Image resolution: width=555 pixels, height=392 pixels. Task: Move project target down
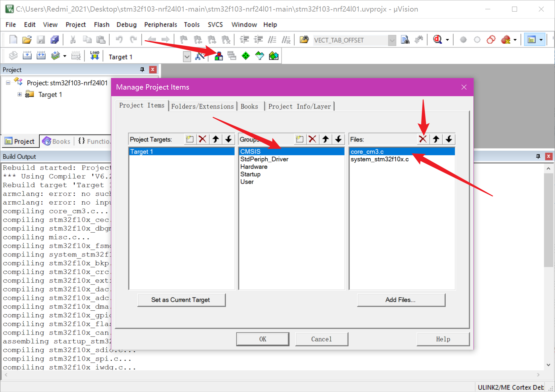coord(228,139)
